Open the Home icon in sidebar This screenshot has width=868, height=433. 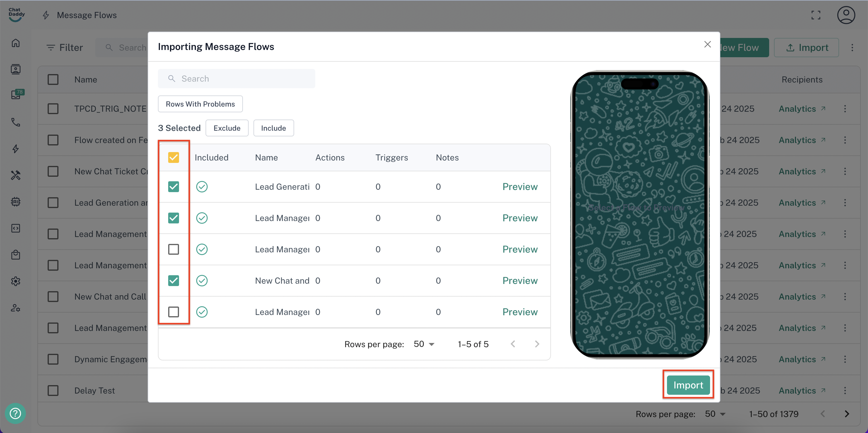15,43
